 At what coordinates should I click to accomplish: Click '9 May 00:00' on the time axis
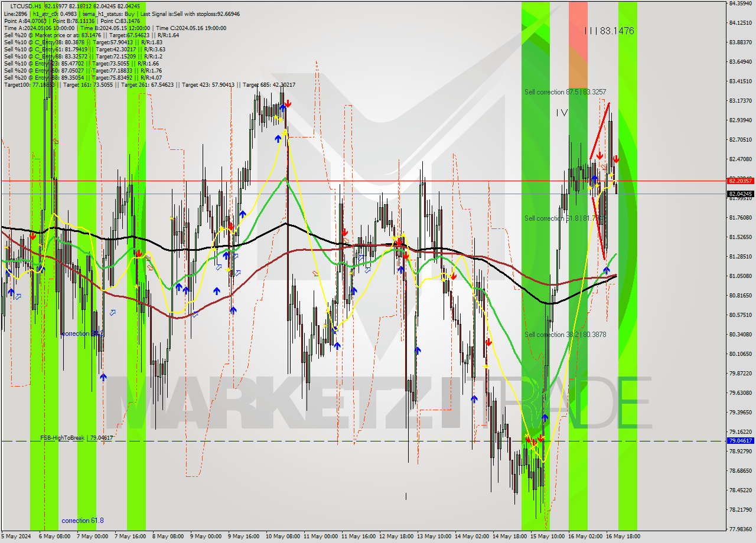(206, 537)
